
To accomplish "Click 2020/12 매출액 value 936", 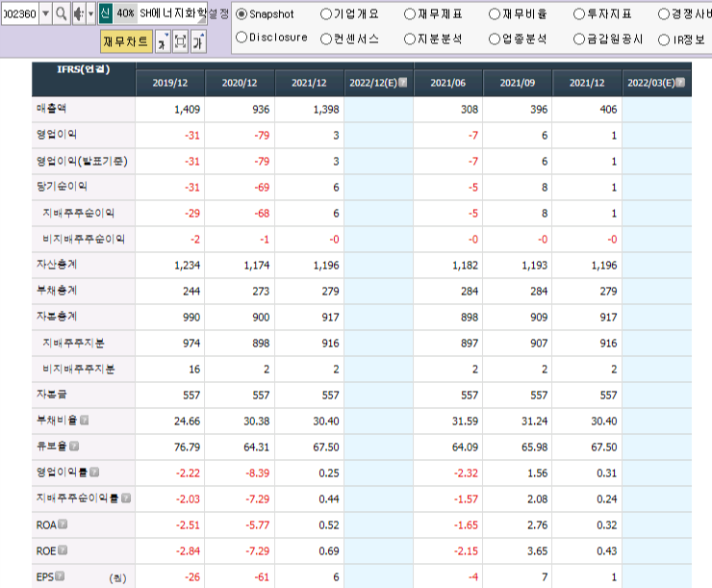I will (x=261, y=110).
